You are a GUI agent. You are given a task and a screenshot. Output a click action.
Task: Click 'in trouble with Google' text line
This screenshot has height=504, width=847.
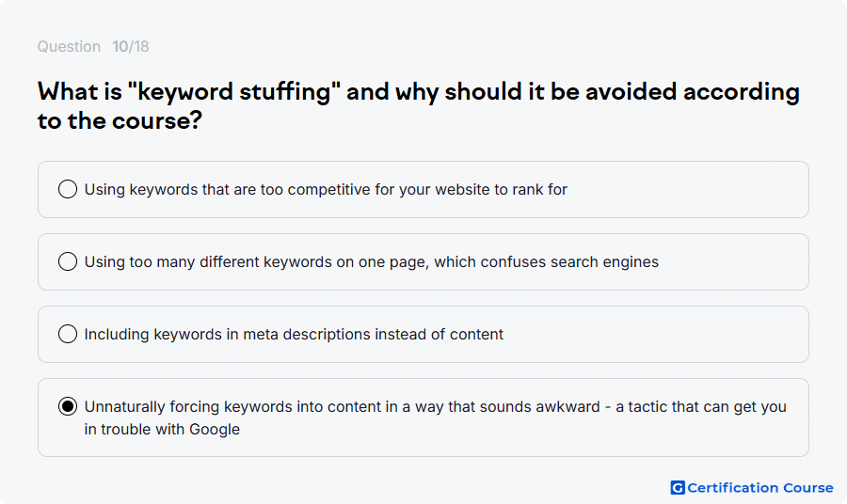(162, 430)
